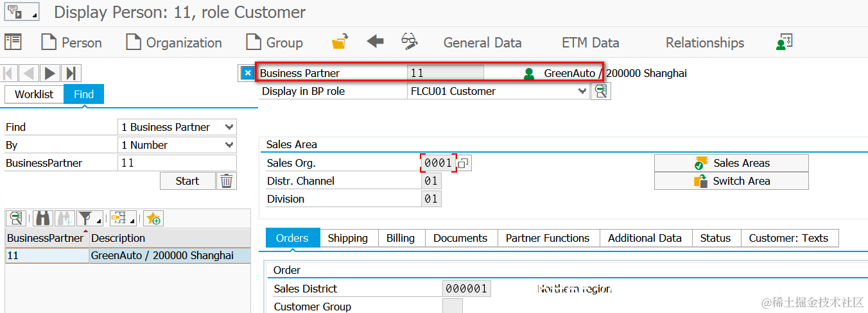Click the Switch Area button
The image size is (868, 313).
(x=731, y=181)
